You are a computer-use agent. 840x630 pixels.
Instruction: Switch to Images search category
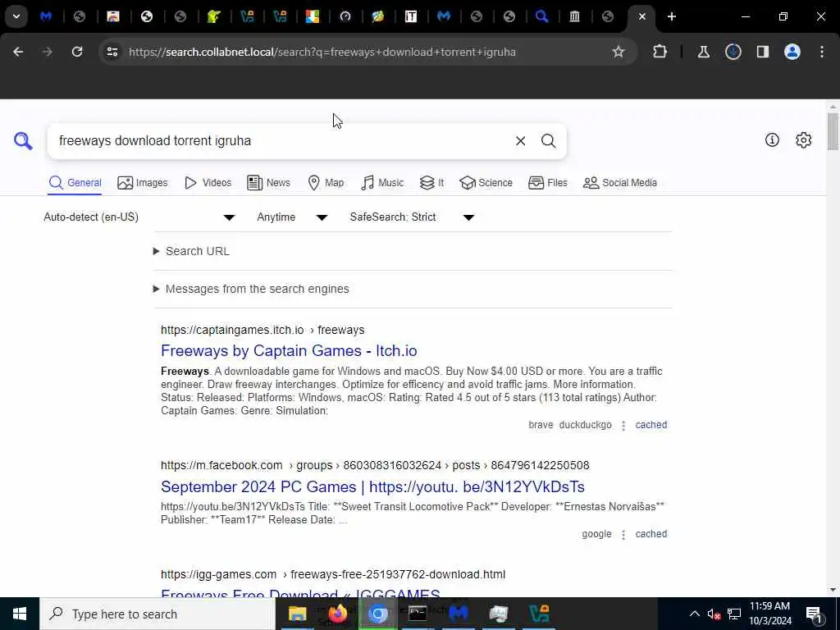click(x=143, y=183)
